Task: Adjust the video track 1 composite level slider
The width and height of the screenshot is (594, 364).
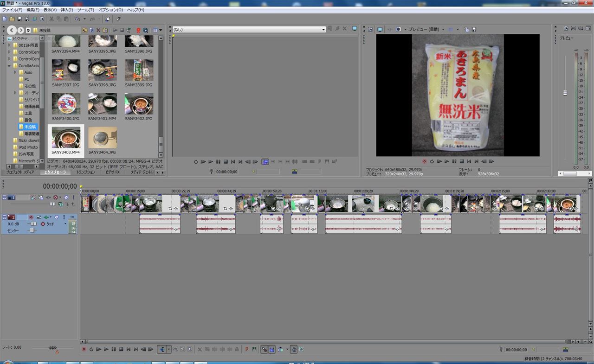Action: tap(52, 204)
